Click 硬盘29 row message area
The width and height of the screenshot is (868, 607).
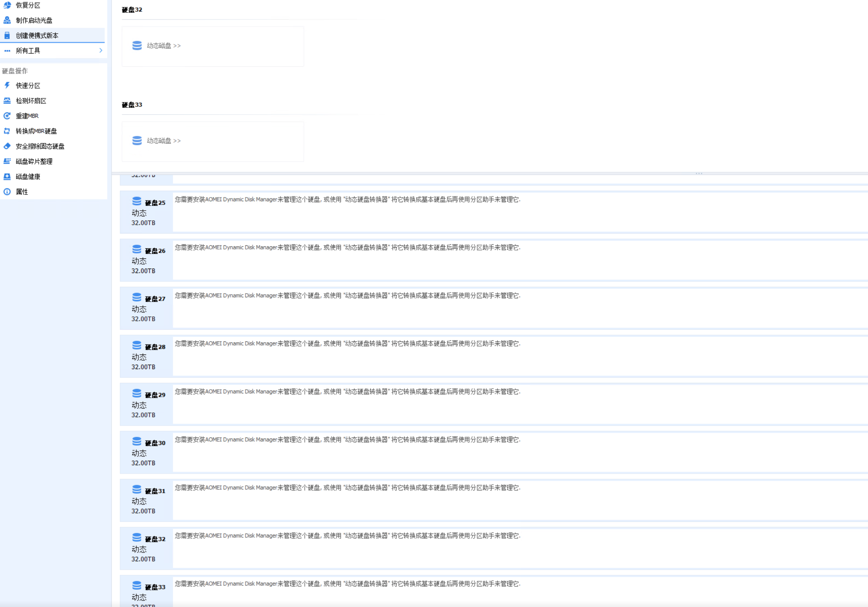coord(347,392)
